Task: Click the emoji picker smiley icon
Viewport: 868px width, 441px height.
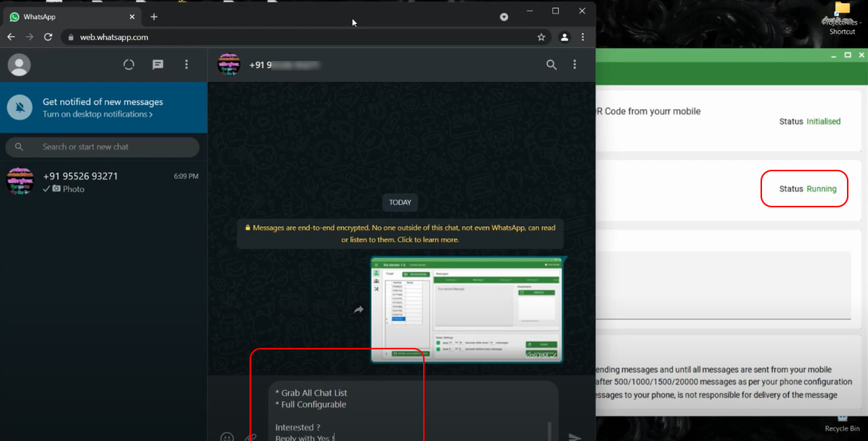Action: 227,436
